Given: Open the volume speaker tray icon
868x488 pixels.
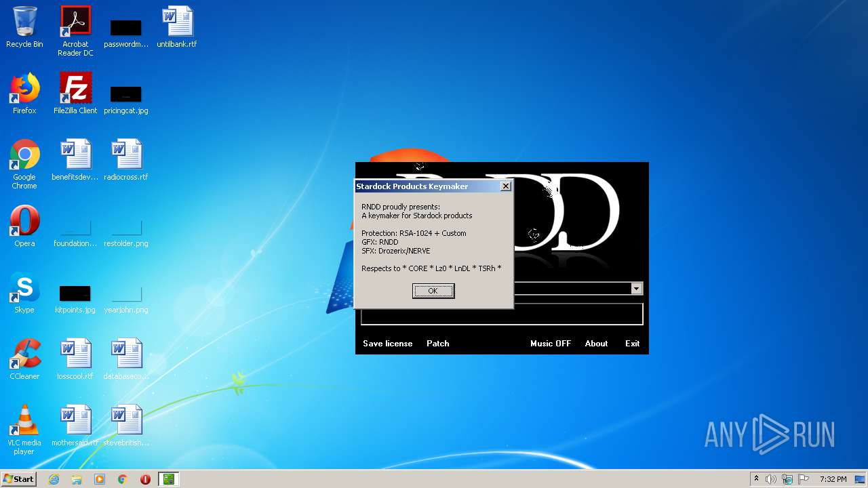Looking at the screenshot, I should click(x=771, y=479).
